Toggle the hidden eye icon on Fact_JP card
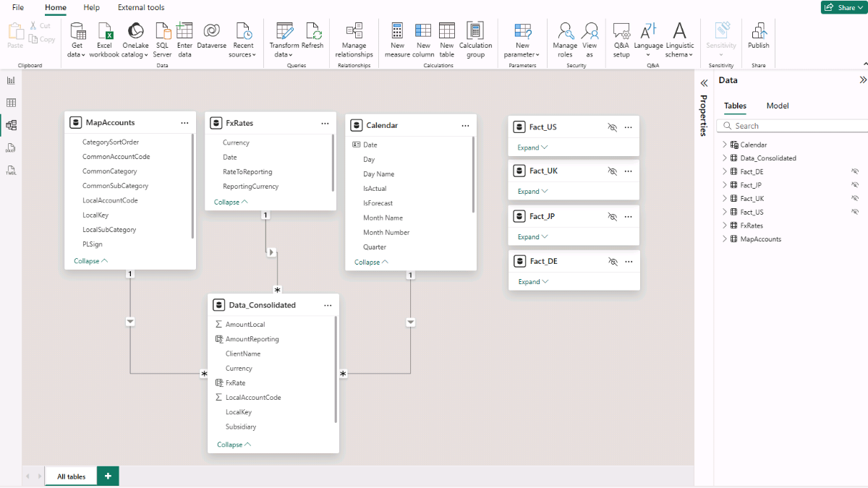The width and height of the screenshot is (868, 488). pyautogui.click(x=612, y=217)
